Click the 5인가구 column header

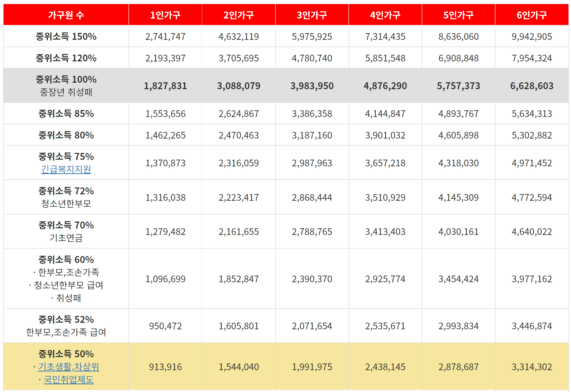[x=458, y=15]
